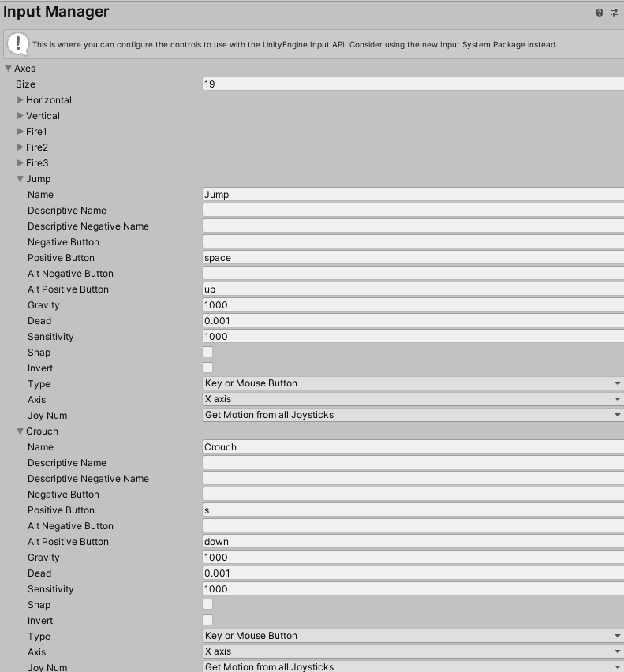Expand the Fire3 axis entry
The image size is (624, 672).
21,163
